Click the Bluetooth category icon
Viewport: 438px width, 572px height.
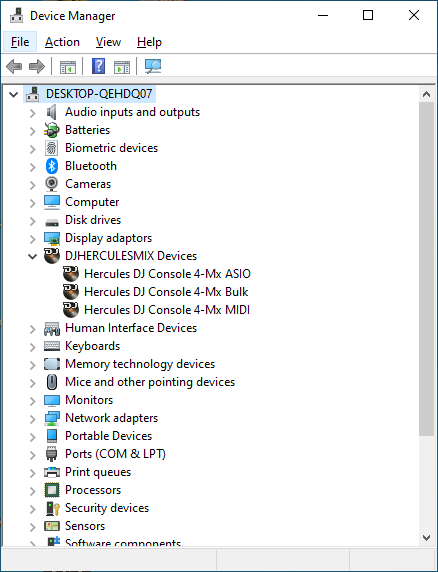(x=52, y=166)
